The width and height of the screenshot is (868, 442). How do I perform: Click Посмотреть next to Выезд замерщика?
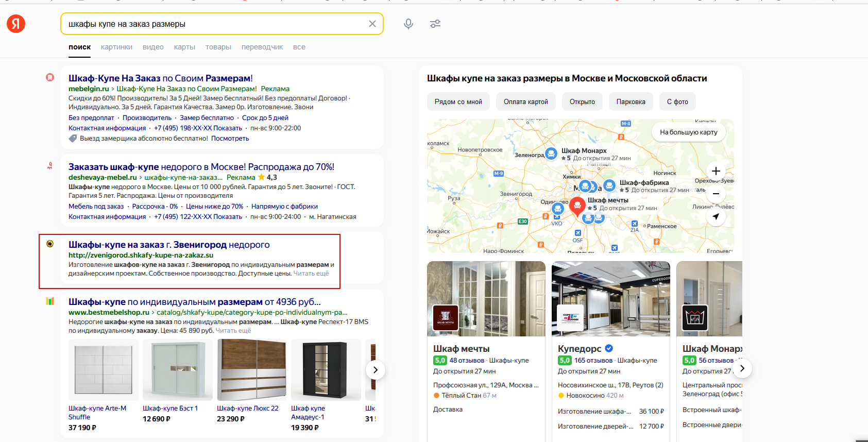(x=230, y=139)
